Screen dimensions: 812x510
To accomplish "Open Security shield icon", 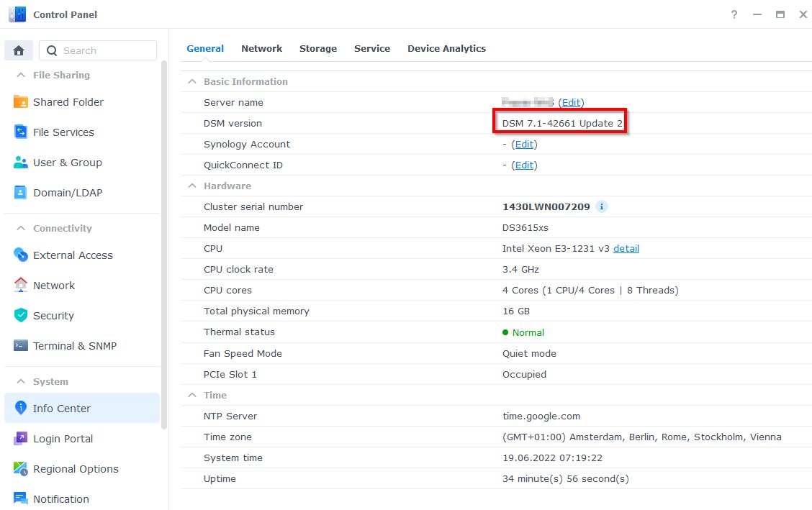I will pos(21,315).
